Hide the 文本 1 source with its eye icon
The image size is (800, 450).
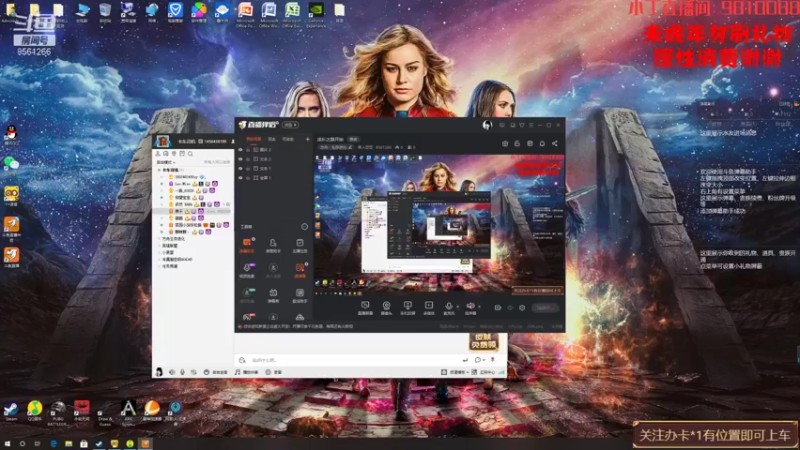click(x=241, y=168)
